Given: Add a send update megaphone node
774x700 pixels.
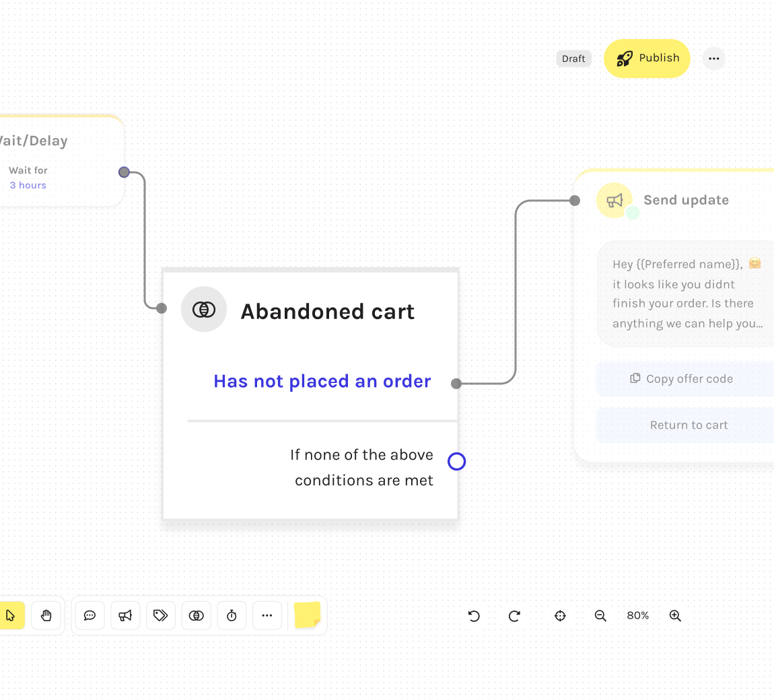Looking at the screenshot, I should coord(125,616).
